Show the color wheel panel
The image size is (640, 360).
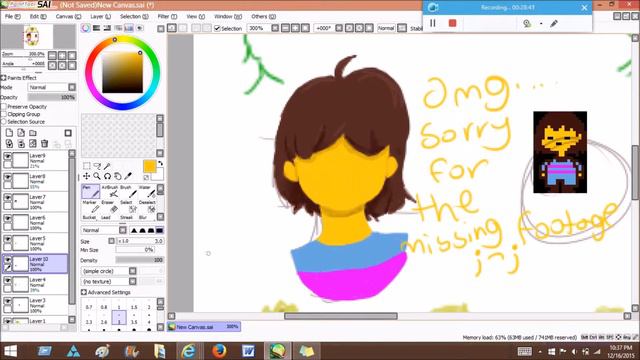[86, 28]
